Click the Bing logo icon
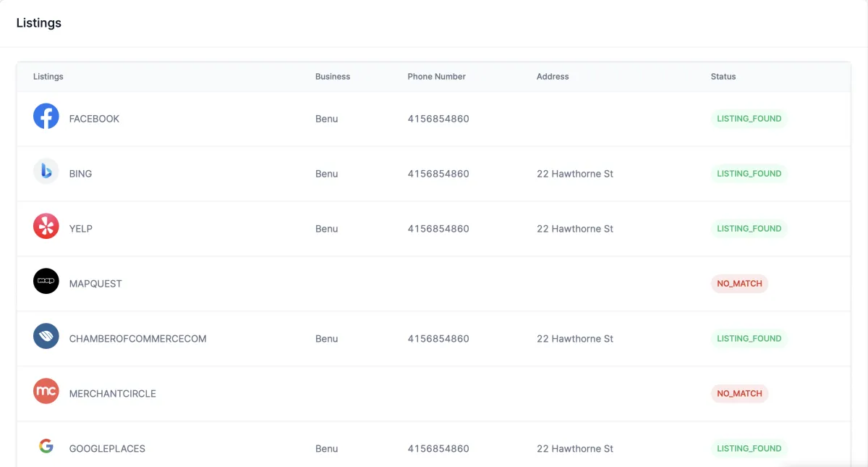Screen dimensions: 868x467 [x=46, y=171]
